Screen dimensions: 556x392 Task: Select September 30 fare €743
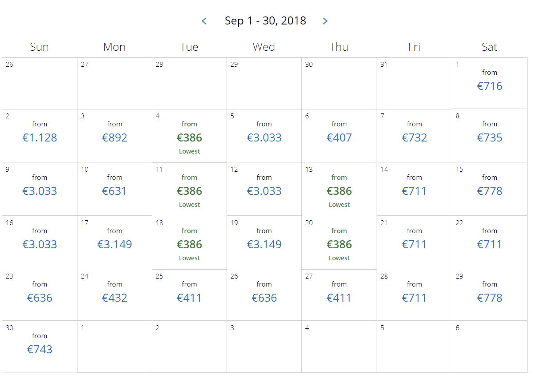tap(40, 347)
